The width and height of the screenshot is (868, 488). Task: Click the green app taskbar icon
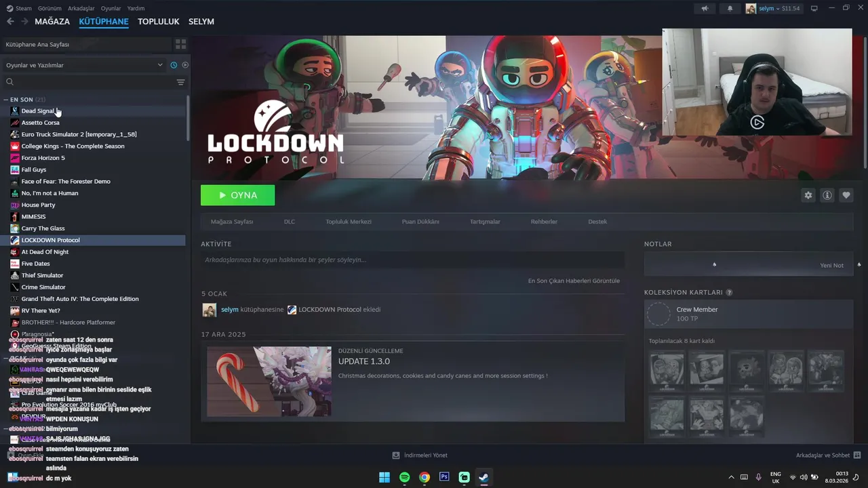pos(464,477)
